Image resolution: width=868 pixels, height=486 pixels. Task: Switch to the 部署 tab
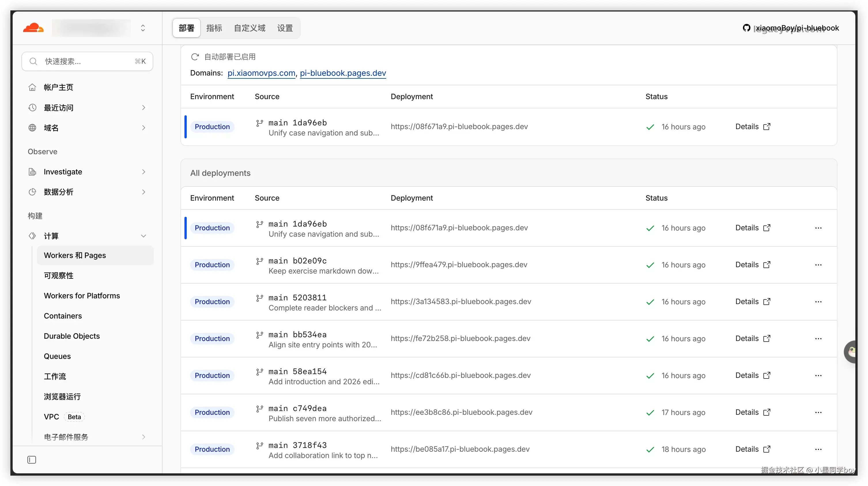click(186, 28)
